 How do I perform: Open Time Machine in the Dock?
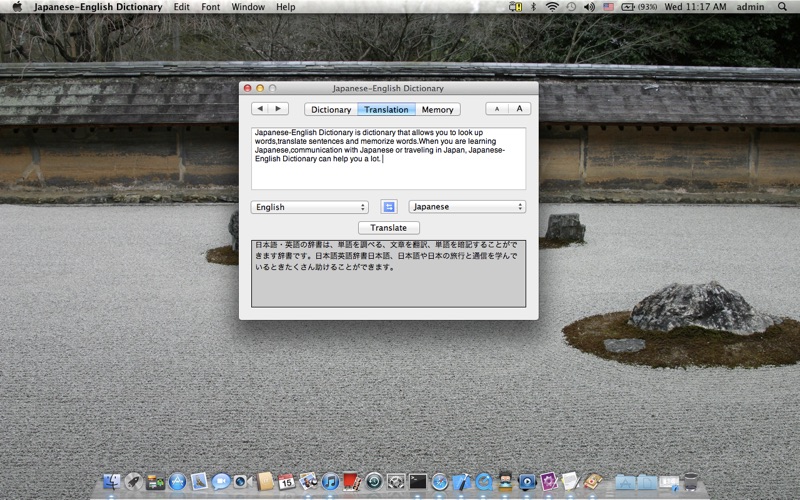coord(374,481)
